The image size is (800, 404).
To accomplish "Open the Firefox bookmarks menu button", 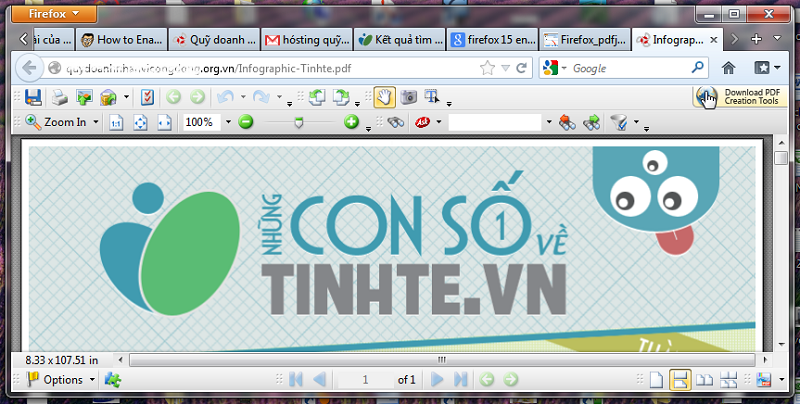I will point(766,68).
